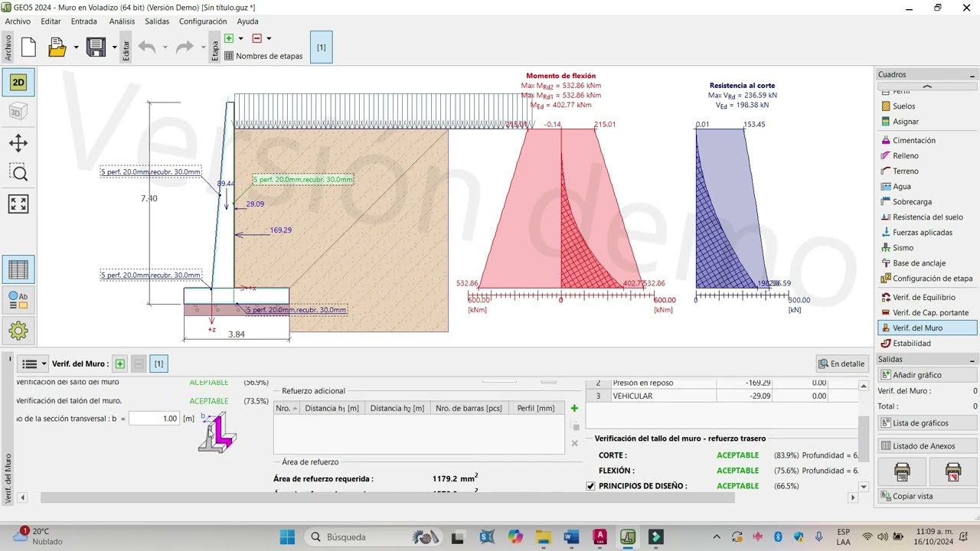The height and width of the screenshot is (551, 980).
Task: Open the Archivo menu
Action: coord(18,21)
